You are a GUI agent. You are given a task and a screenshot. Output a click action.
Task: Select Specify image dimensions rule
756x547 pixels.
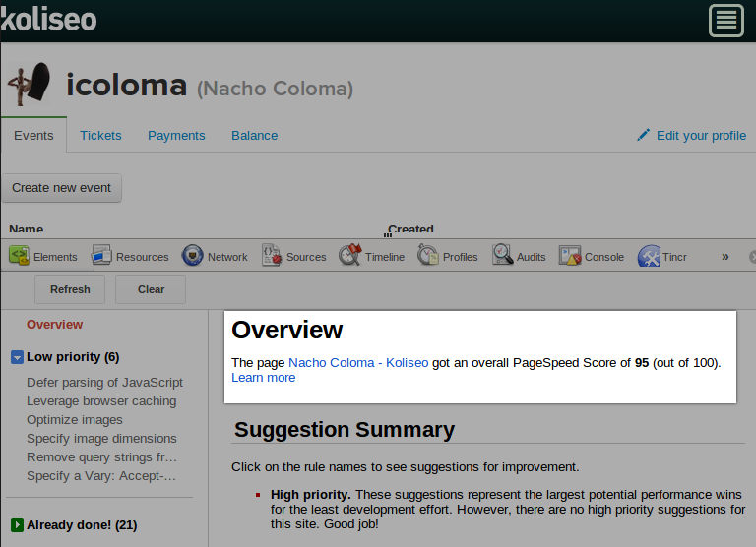[101, 439]
